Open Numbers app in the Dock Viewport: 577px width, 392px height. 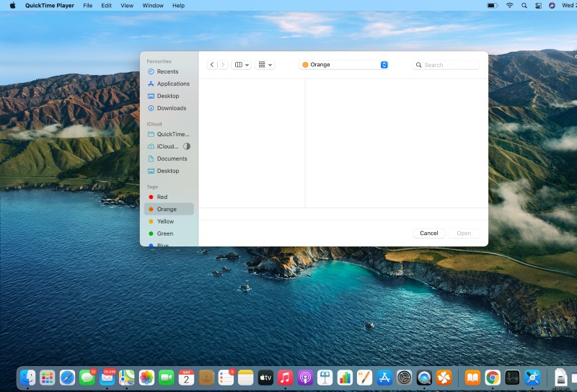point(345,378)
